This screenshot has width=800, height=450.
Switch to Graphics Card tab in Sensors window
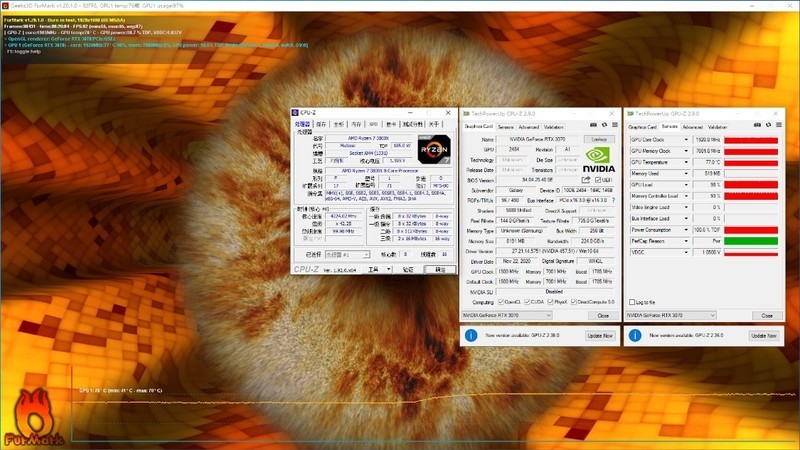(643, 127)
